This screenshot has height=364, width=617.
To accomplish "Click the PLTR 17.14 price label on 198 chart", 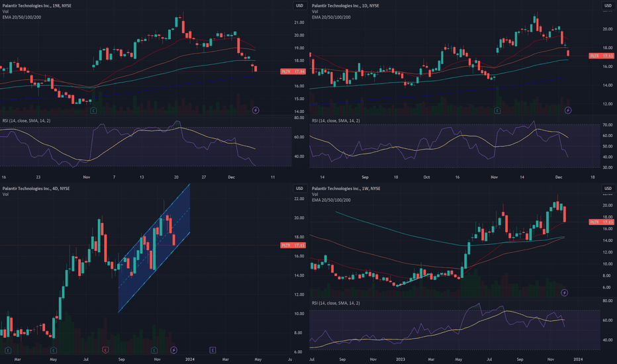I will point(293,71).
